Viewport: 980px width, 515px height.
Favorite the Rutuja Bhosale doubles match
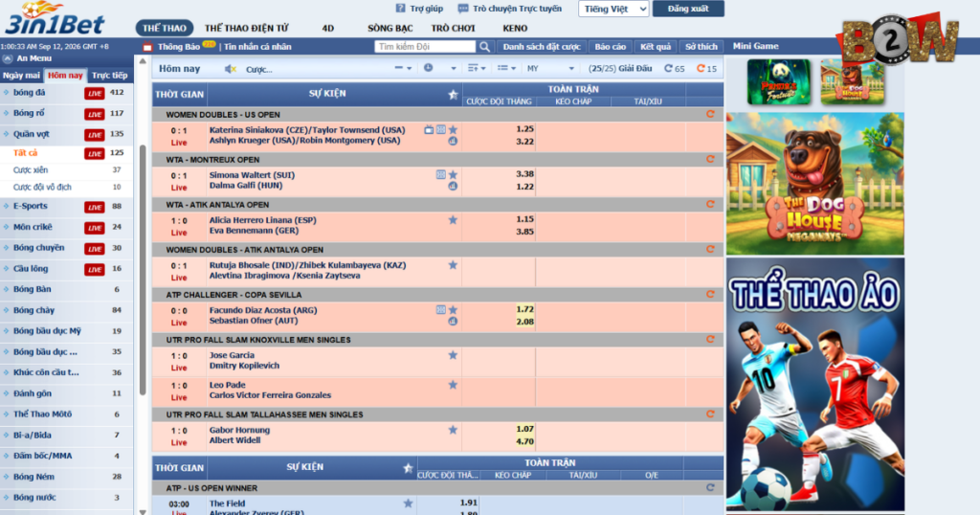[x=453, y=265]
